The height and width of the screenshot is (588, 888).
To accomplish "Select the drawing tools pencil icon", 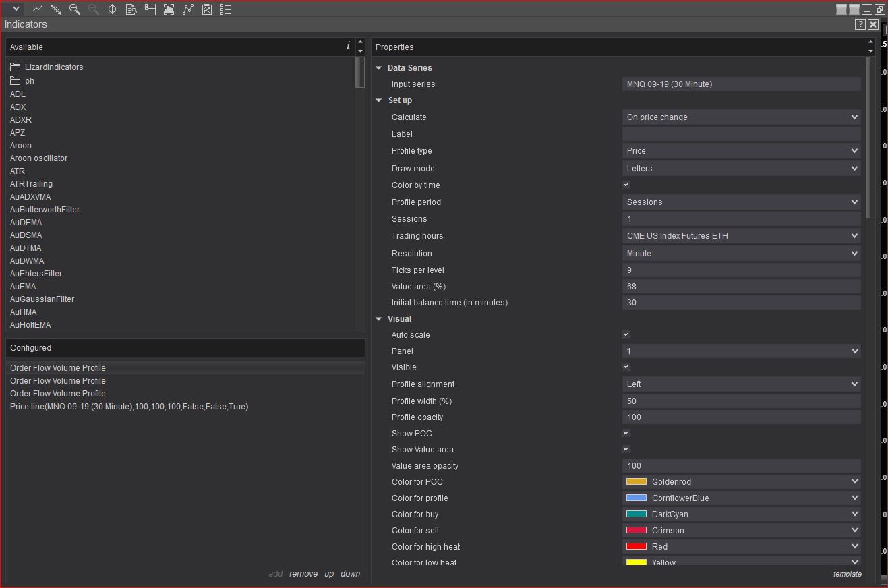I will coord(56,9).
